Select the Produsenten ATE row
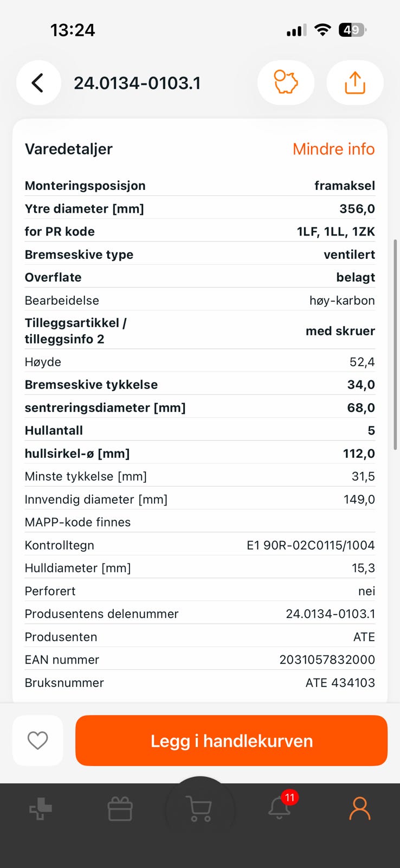The width and height of the screenshot is (400, 868). tap(200, 637)
